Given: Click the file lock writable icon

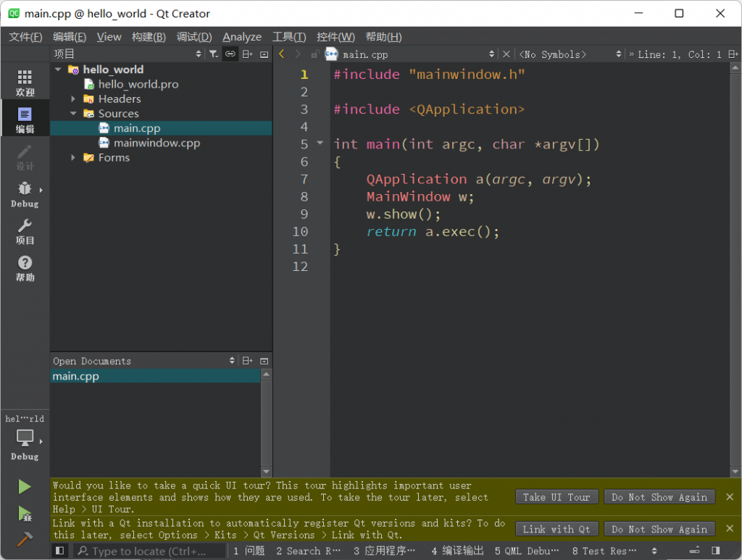Looking at the screenshot, I should pos(314,54).
